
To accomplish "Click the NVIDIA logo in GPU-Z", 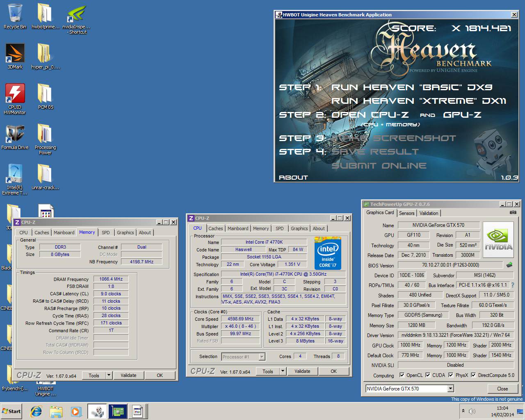I will click(x=498, y=240).
